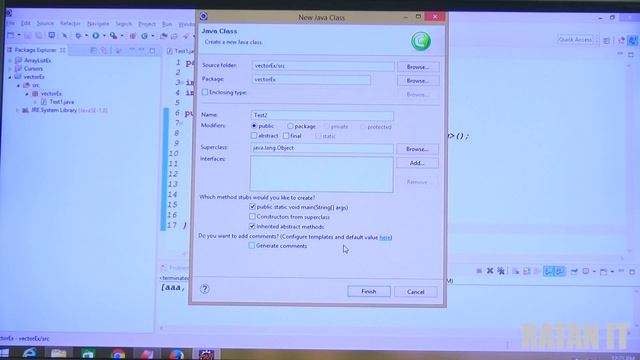The width and height of the screenshot is (640, 360).
Task: Uncheck public static void main method stub
Action: pyautogui.click(x=252, y=207)
